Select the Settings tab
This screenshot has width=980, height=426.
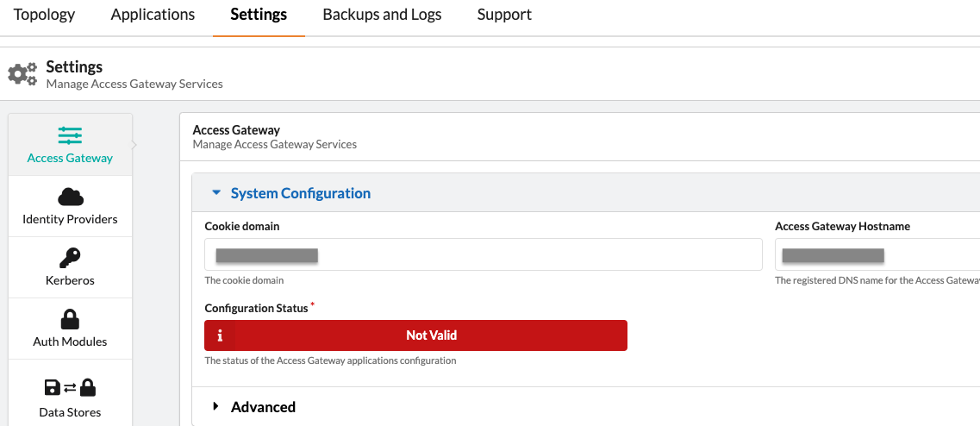259,15
